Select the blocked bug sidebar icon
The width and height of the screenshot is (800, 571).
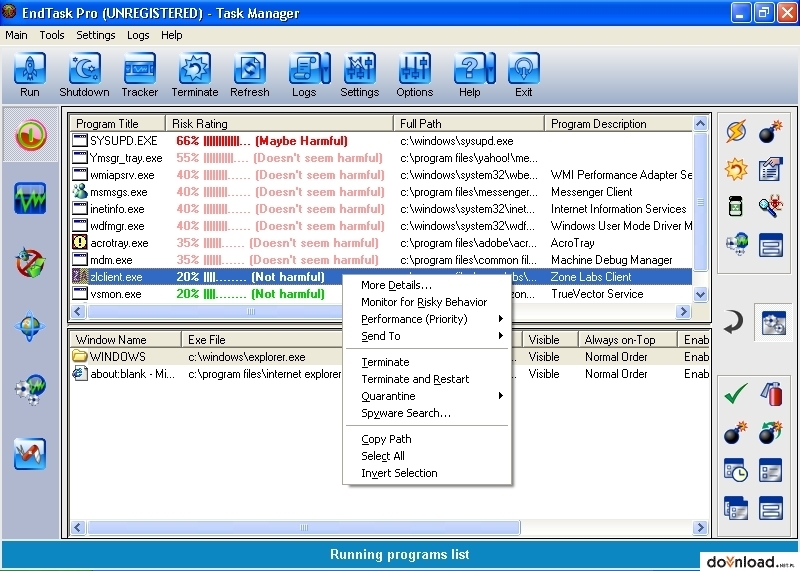pos(30,262)
